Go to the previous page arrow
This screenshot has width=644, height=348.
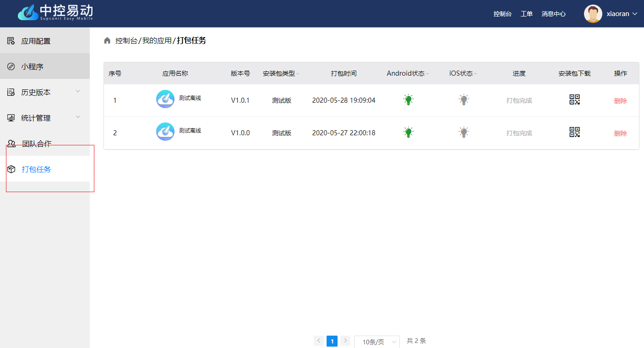coord(319,341)
